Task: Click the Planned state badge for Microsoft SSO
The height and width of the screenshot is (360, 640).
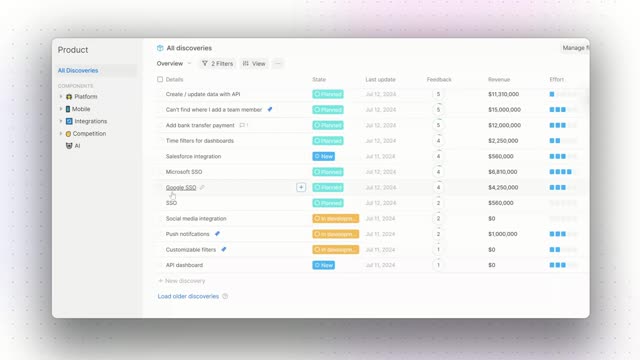Action: click(328, 172)
